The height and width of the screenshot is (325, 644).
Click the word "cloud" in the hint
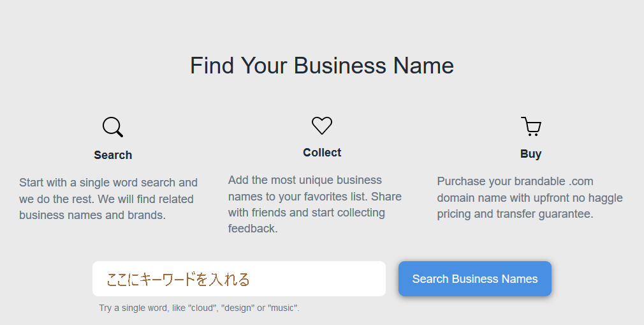pyautogui.click(x=201, y=308)
